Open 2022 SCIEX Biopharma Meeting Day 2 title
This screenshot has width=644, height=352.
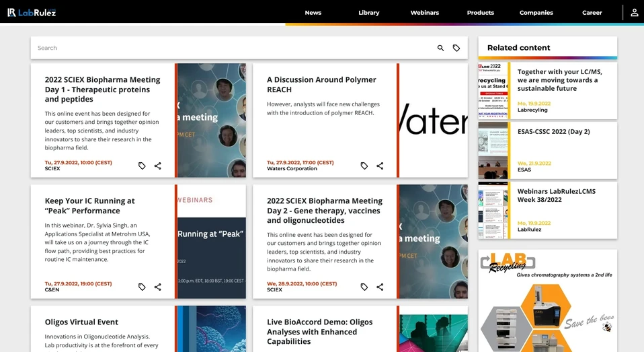click(x=325, y=211)
